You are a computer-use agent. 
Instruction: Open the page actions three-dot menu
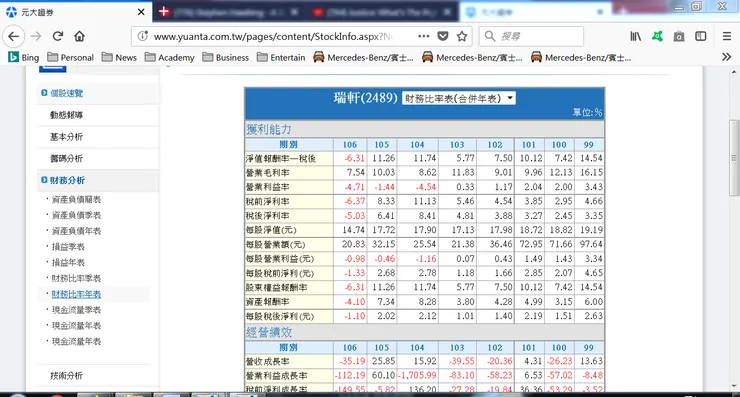pos(423,36)
